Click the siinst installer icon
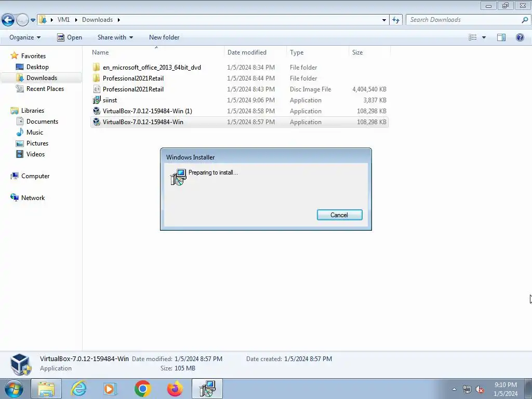This screenshot has width=532, height=399. pos(97,100)
